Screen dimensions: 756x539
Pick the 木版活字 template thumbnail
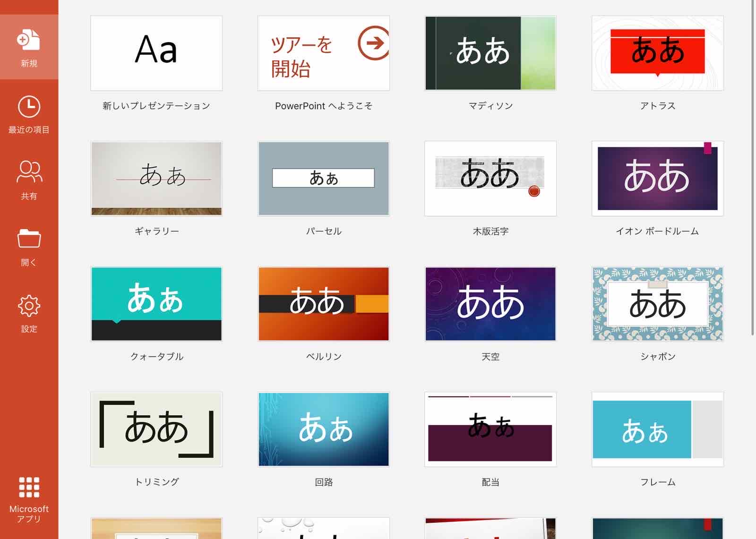(490, 179)
